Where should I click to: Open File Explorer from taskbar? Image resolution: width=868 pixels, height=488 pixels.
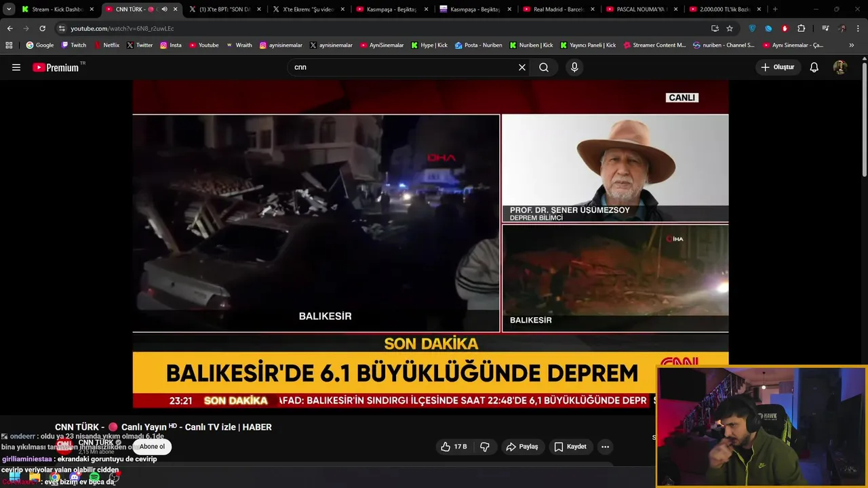coord(34,478)
